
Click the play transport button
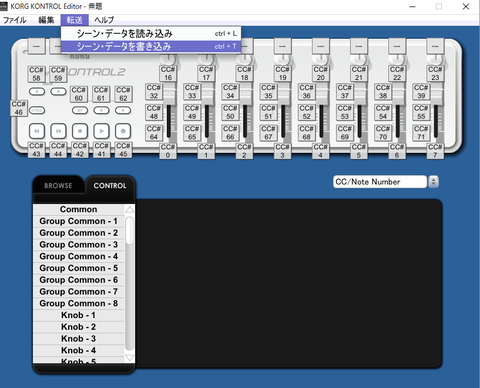pos(101,131)
